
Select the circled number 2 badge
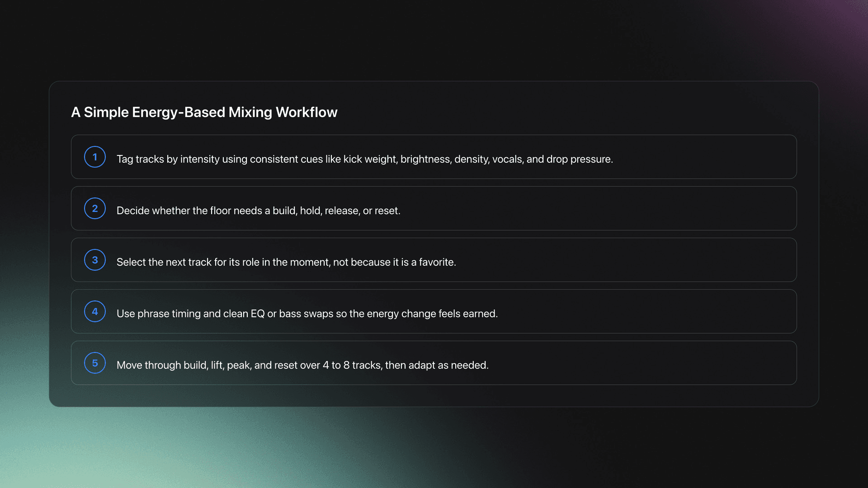coord(95,208)
